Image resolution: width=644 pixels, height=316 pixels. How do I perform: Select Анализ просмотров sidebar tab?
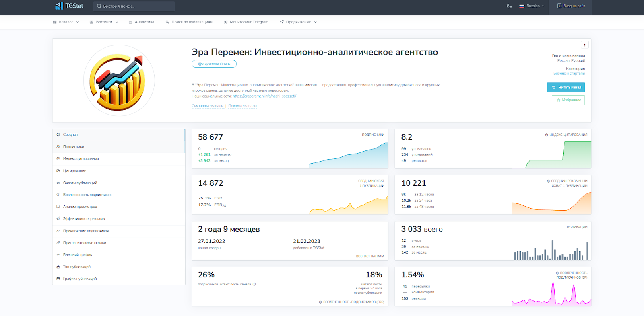pyautogui.click(x=119, y=207)
